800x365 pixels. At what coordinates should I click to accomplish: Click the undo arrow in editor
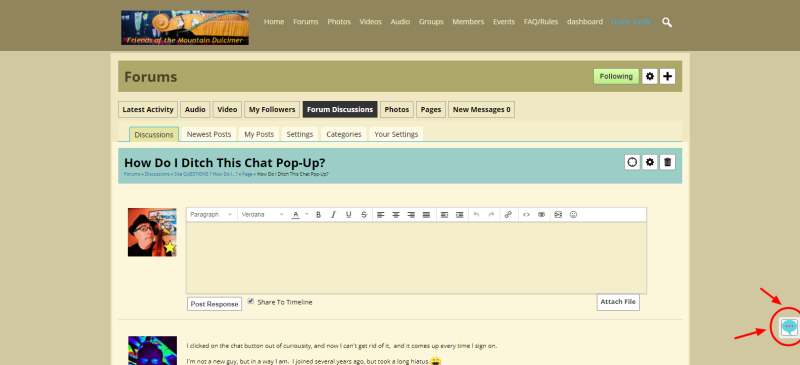point(477,215)
